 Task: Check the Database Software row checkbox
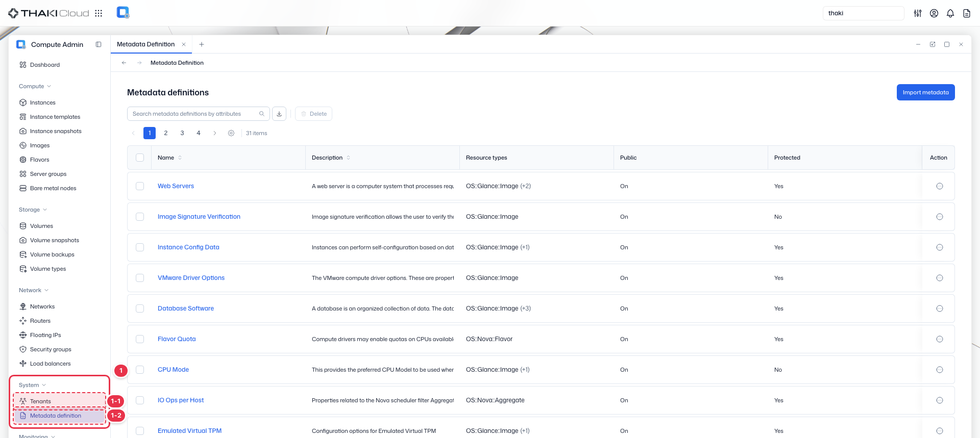140,308
